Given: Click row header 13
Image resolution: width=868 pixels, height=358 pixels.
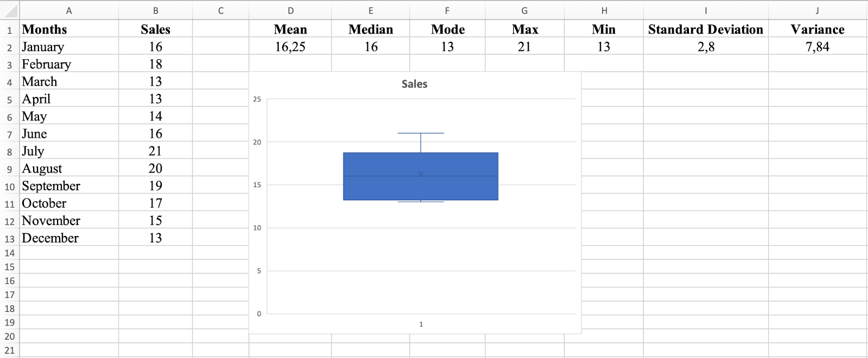Looking at the screenshot, I should point(9,237).
